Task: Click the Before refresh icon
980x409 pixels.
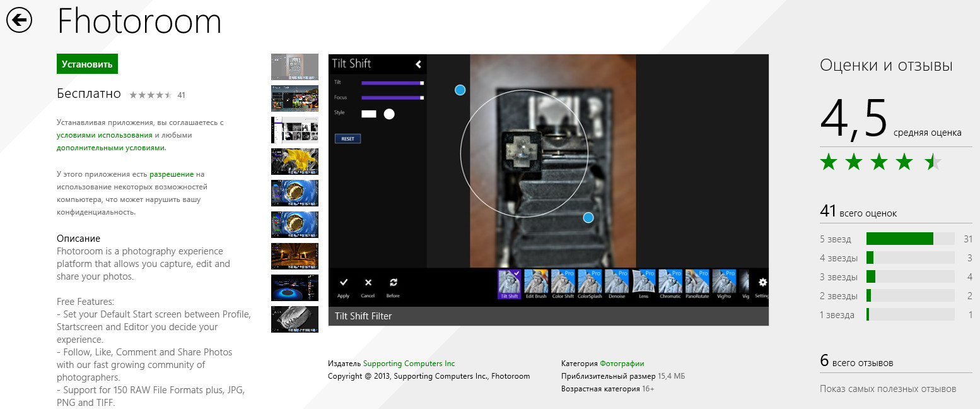Action: [x=394, y=283]
